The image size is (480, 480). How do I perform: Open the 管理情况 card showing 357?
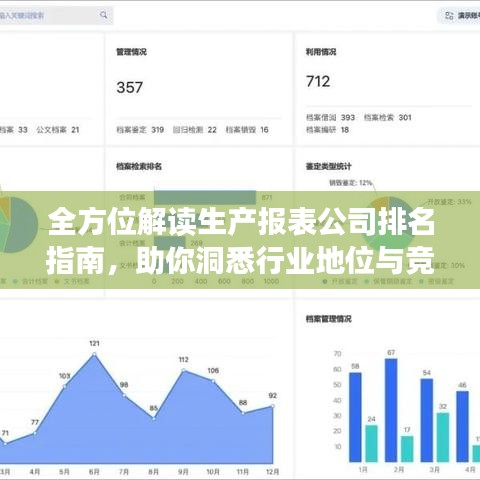coord(199,89)
